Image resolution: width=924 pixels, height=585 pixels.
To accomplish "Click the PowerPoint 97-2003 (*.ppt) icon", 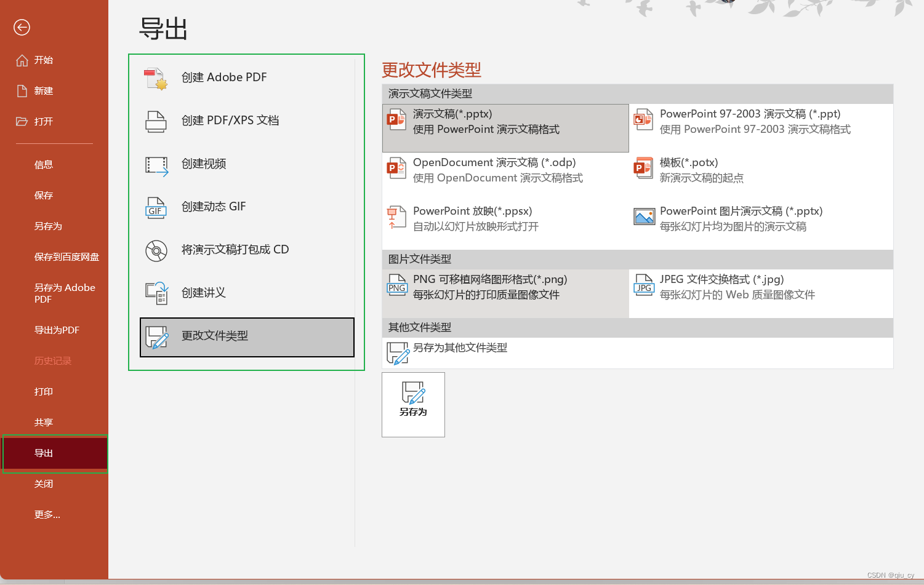I will 643,118.
